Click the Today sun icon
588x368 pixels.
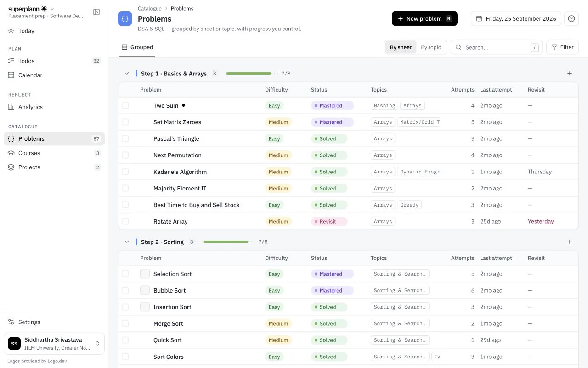click(11, 31)
